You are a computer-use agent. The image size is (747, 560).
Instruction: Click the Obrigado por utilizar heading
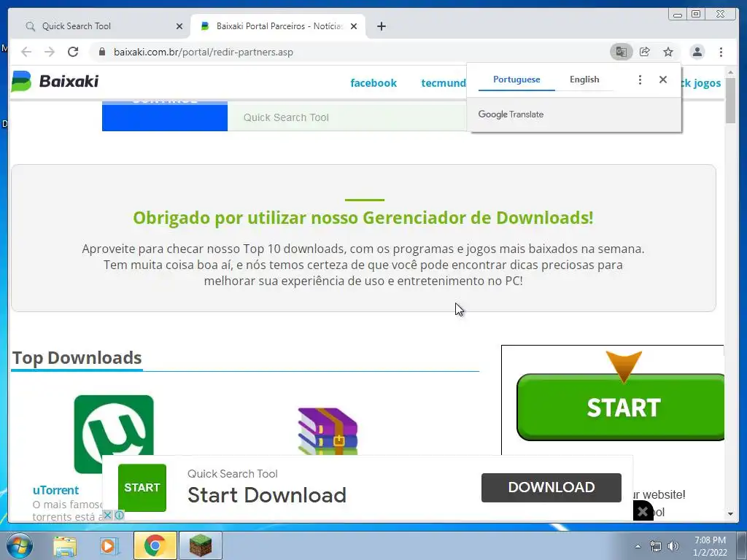pos(363,217)
